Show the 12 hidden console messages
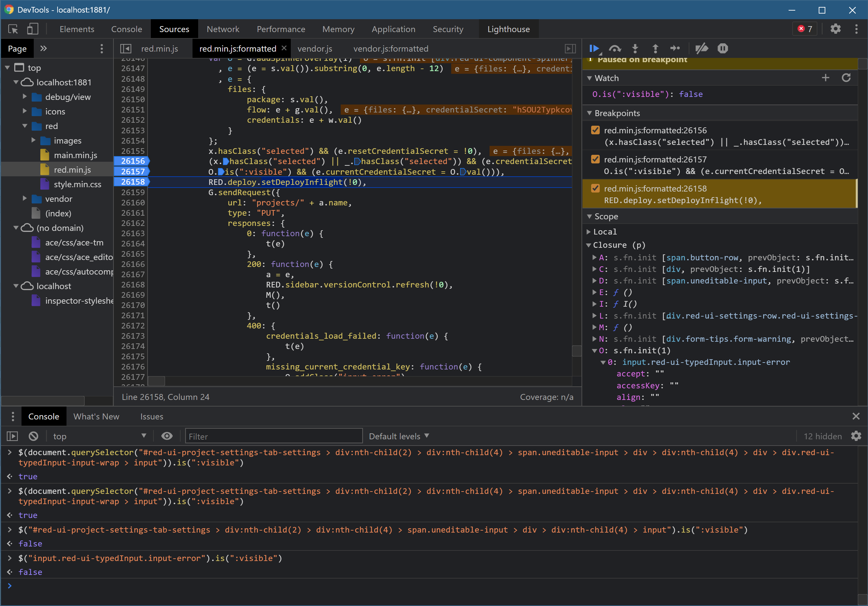 point(823,436)
